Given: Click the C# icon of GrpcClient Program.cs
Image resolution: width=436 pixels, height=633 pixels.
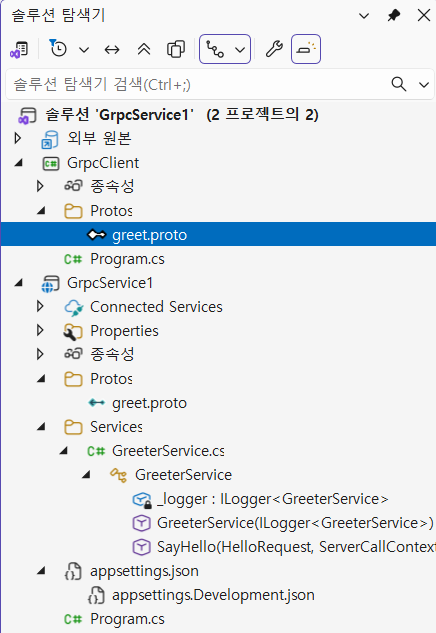Looking at the screenshot, I should coord(73,259).
